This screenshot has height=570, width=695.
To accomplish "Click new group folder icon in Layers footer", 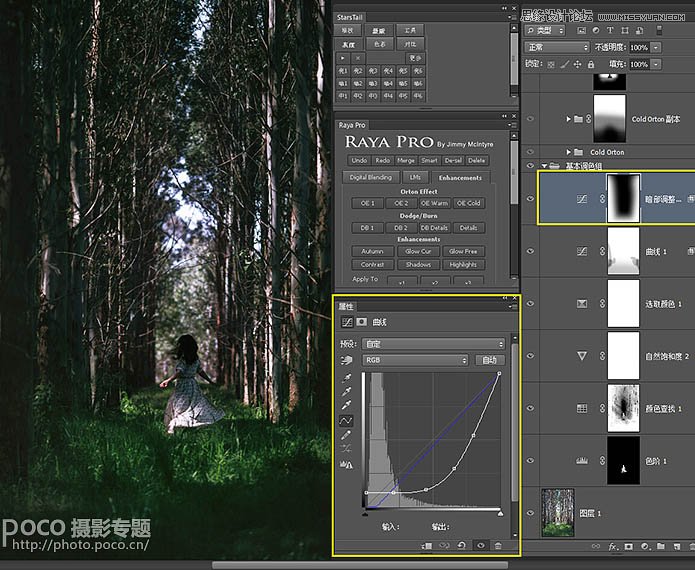I will coord(661,547).
